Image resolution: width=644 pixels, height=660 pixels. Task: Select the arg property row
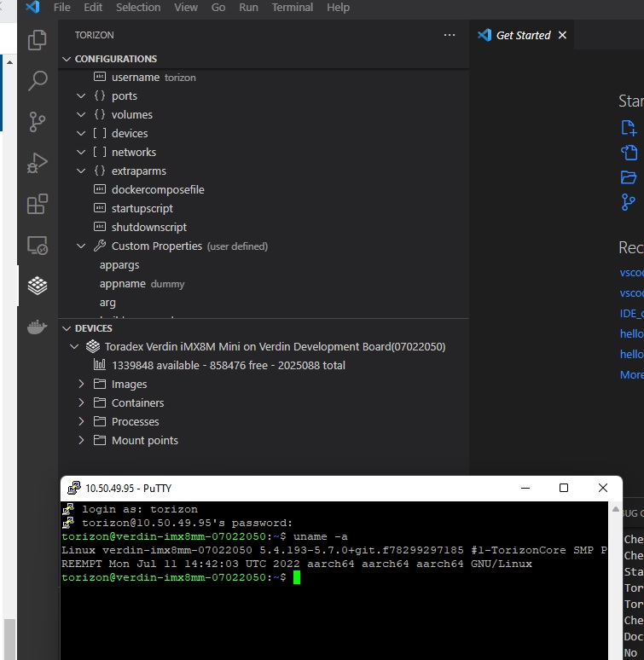264,302
